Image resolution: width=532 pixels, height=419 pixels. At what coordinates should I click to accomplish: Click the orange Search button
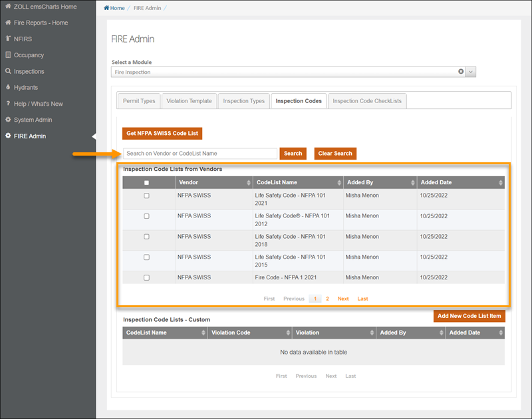click(293, 154)
